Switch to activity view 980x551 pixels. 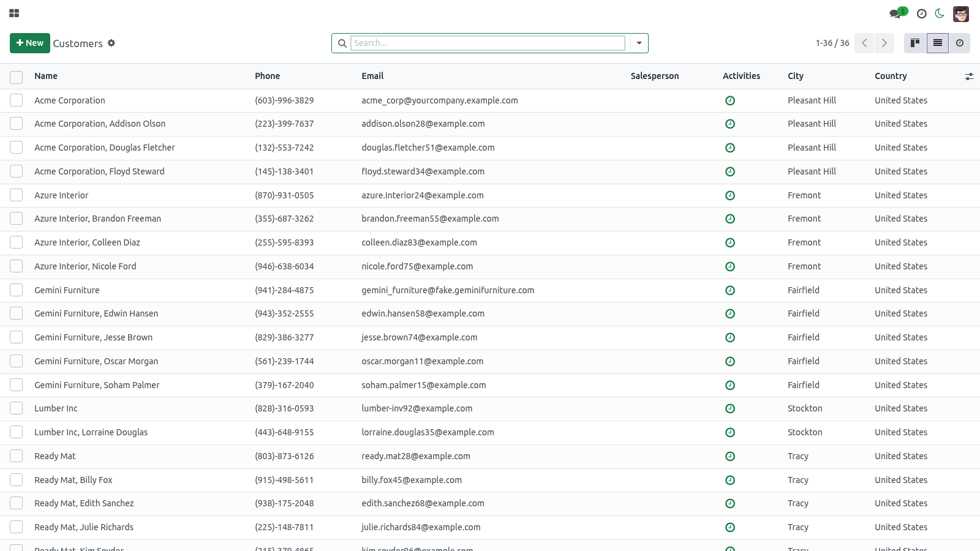960,43
